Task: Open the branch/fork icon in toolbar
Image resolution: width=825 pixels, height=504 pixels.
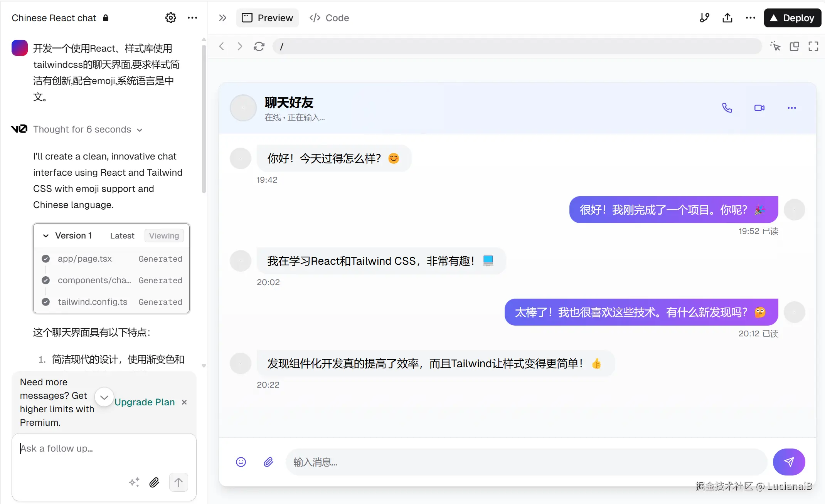Action: pos(704,18)
